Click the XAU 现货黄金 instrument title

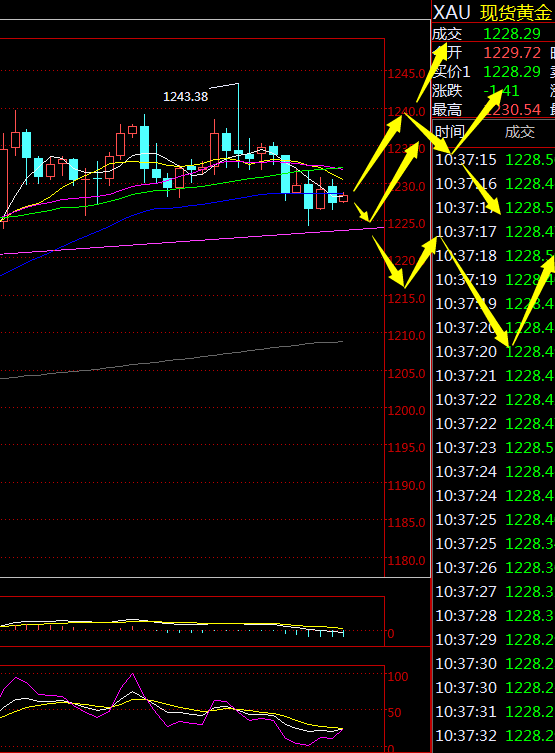click(x=493, y=12)
